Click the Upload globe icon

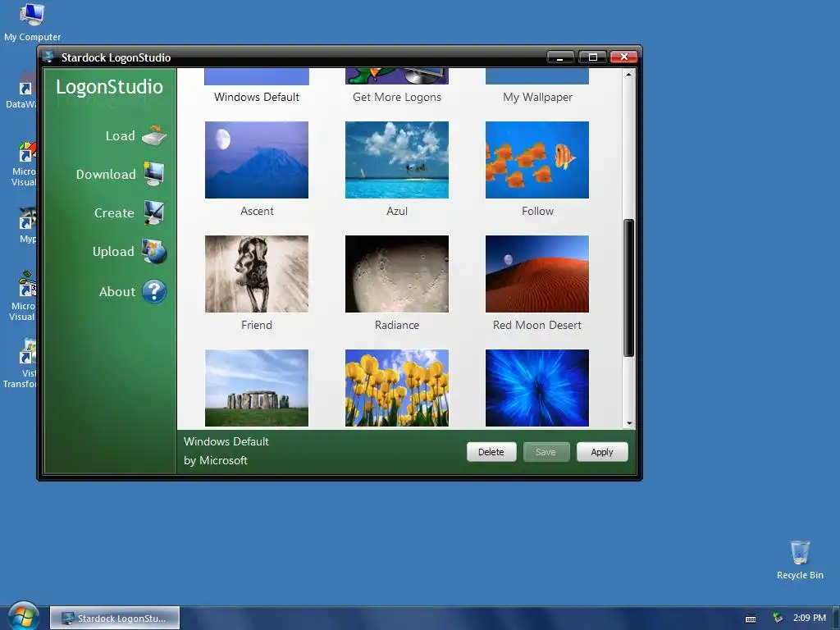click(154, 251)
